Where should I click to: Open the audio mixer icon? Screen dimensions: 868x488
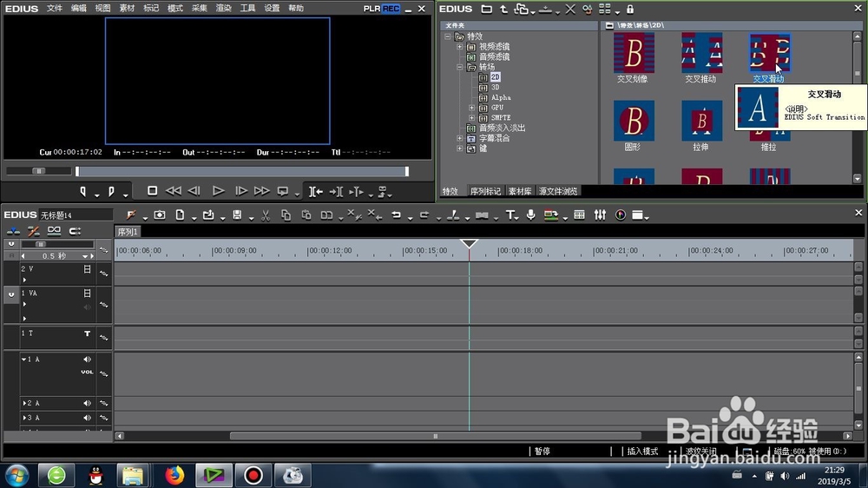click(600, 215)
